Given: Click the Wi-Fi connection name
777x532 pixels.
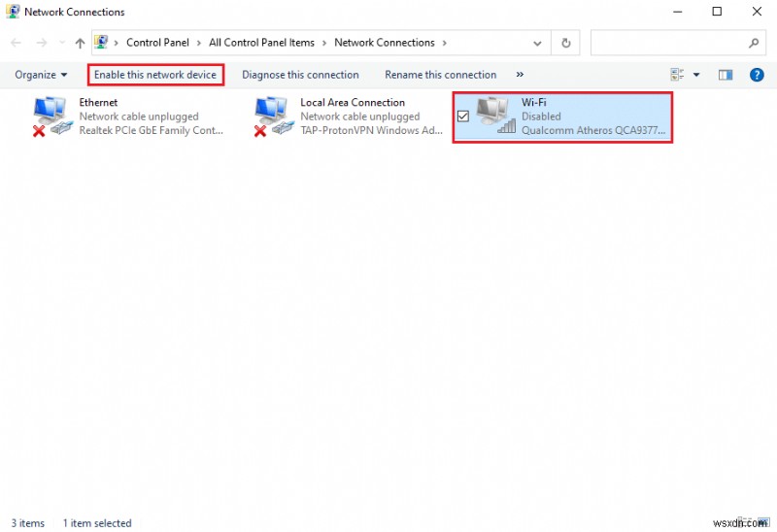Looking at the screenshot, I should (x=533, y=103).
